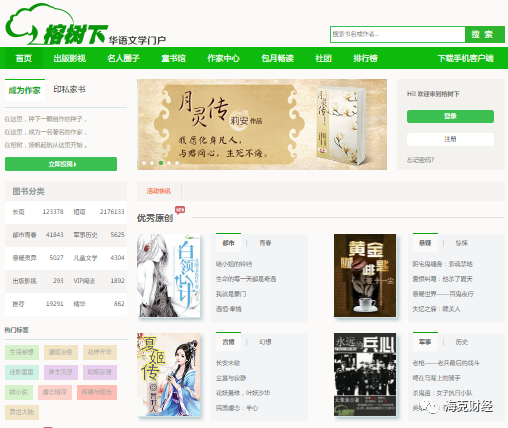Open the 排行榜 navigation item

[x=365, y=58]
